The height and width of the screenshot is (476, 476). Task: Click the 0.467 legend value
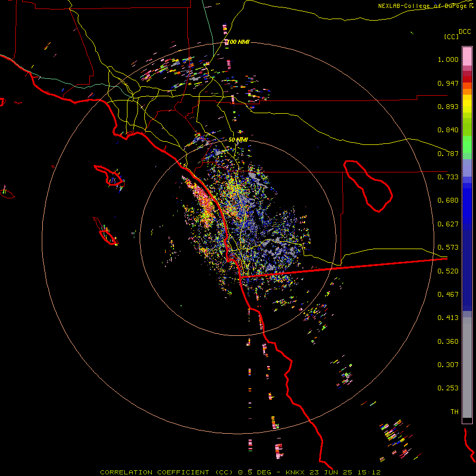(448, 295)
